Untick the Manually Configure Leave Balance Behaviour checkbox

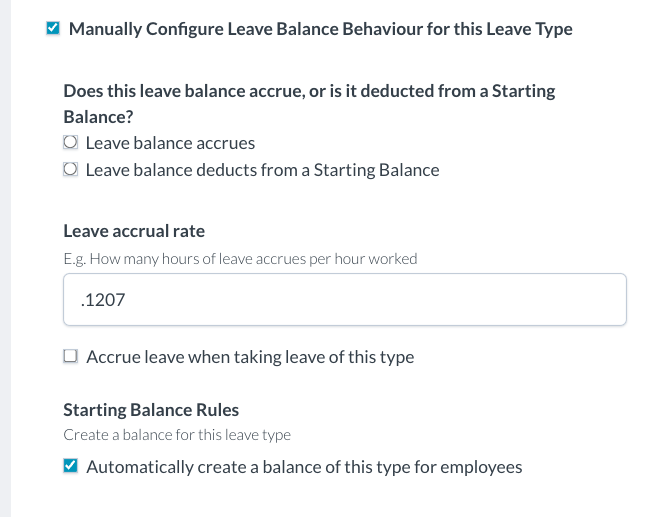coord(53,29)
